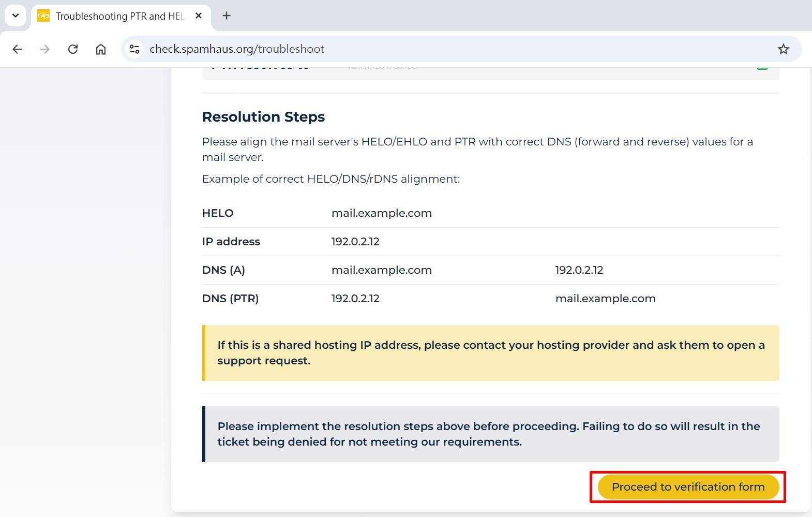This screenshot has width=812, height=517.
Task: Click the resolved IP in DNS (A) row
Action: point(579,270)
